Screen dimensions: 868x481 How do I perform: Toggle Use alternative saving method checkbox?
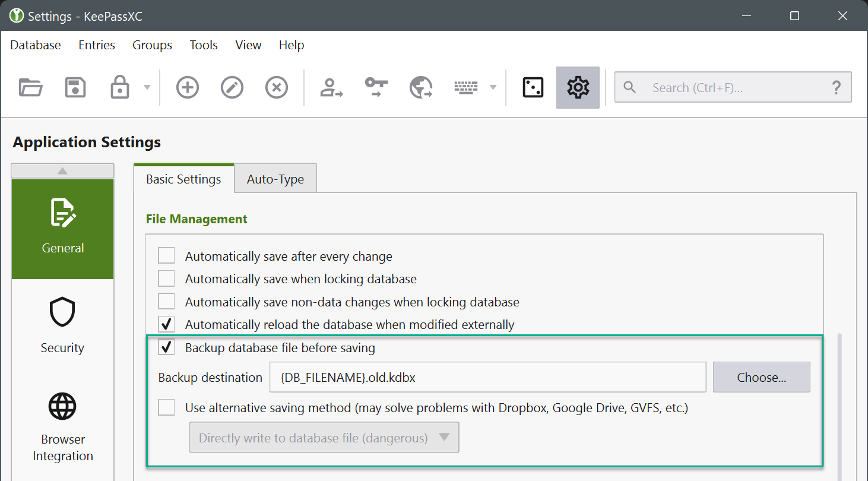166,408
